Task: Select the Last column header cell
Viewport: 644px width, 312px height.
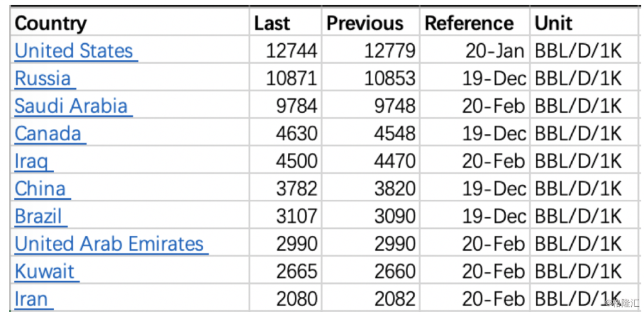Action: click(272, 23)
